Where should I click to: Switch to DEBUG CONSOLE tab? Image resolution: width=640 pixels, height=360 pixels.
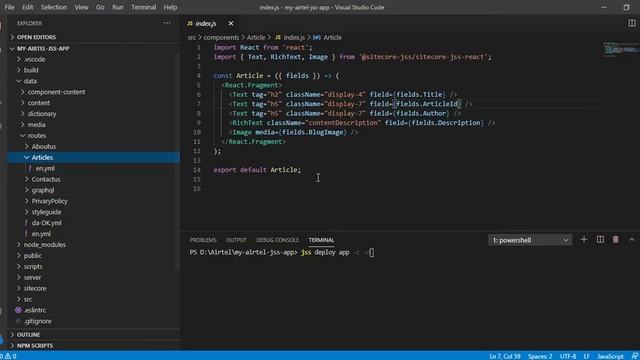(278, 240)
